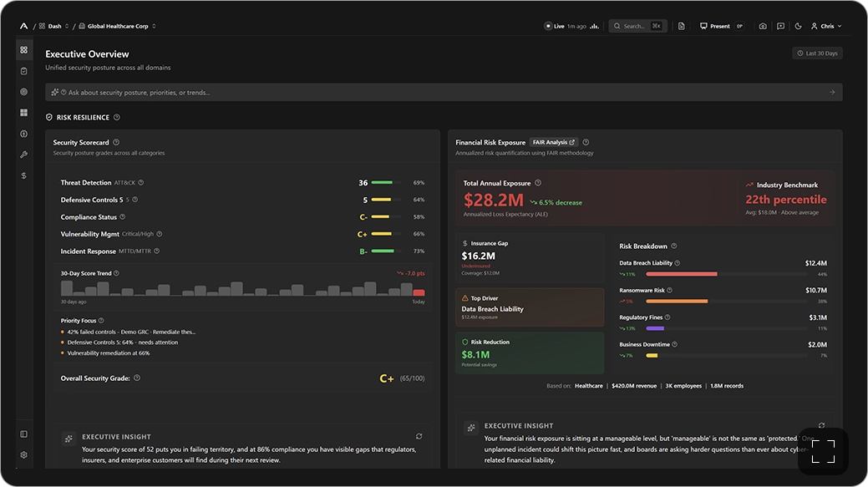Screen dimensions: 868x487
Task: Open the Global Healthcare Corp organization dropdown
Action: coord(117,26)
